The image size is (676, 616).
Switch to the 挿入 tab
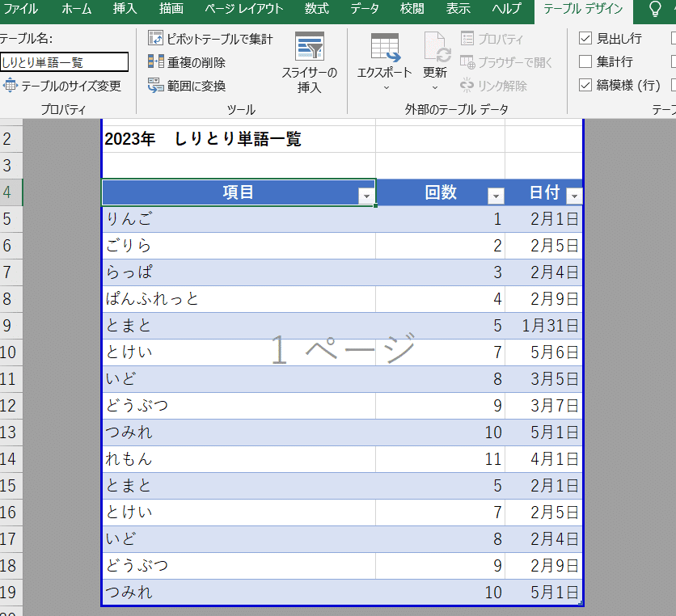(x=125, y=9)
